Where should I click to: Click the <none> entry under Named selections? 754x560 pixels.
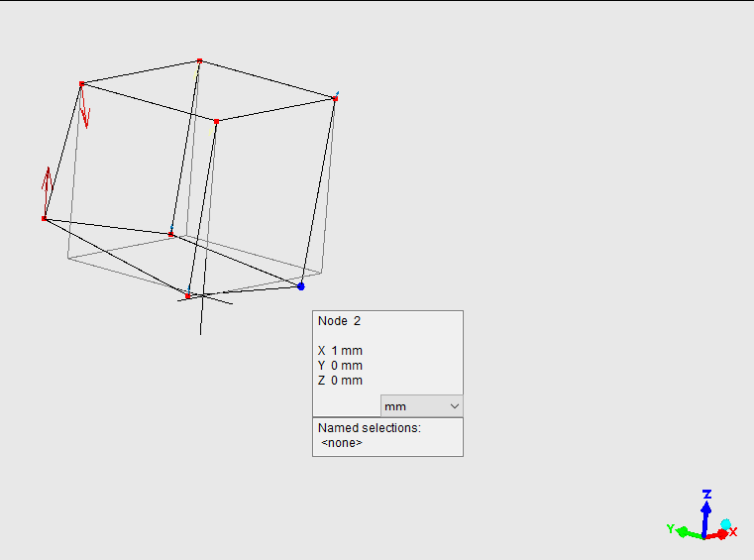(342, 443)
